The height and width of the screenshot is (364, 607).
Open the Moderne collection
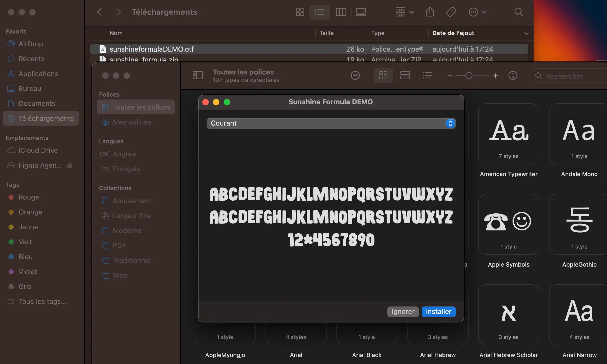coord(136,231)
